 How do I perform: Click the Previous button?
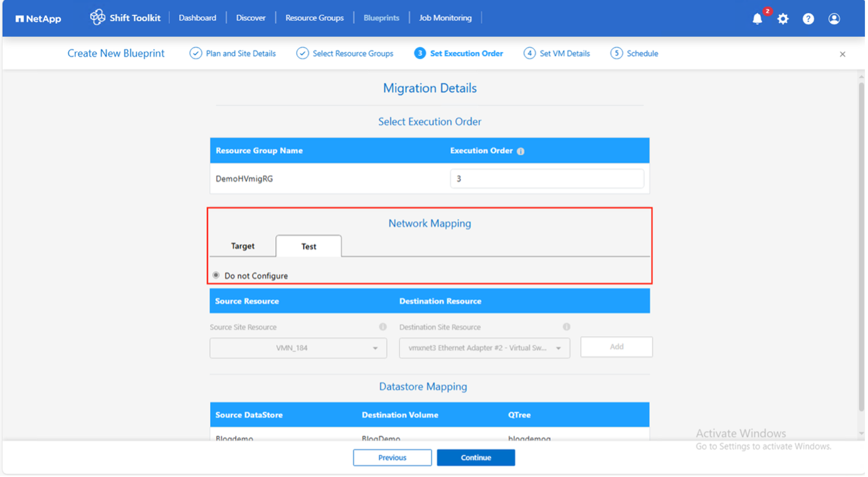392,458
